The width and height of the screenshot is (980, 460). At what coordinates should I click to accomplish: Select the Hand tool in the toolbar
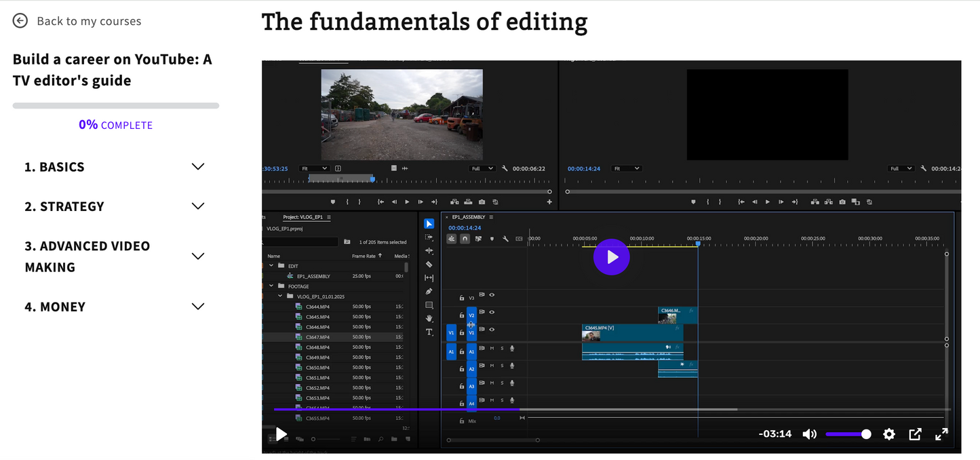pyautogui.click(x=429, y=318)
